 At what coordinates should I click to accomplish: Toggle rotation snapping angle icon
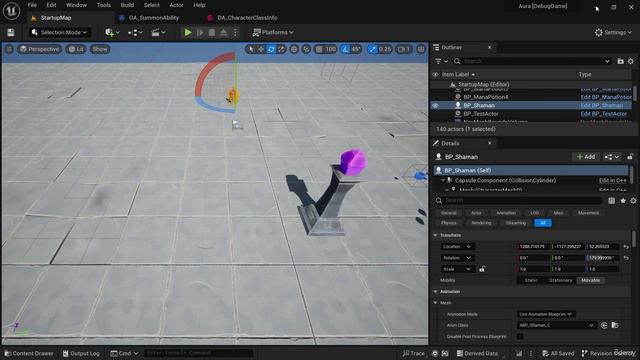pyautogui.click(x=345, y=49)
